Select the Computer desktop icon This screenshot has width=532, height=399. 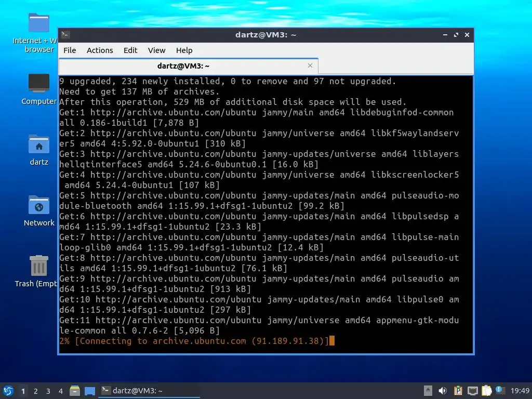click(38, 89)
